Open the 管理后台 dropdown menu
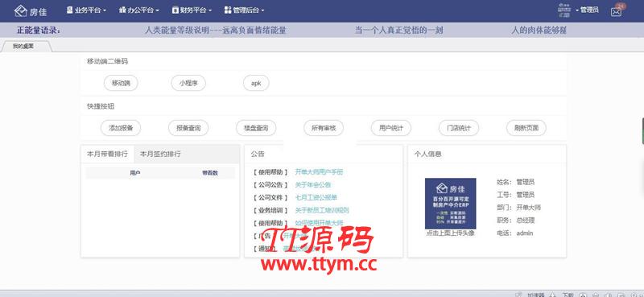Screen dimensions: 644x297 coord(245,10)
